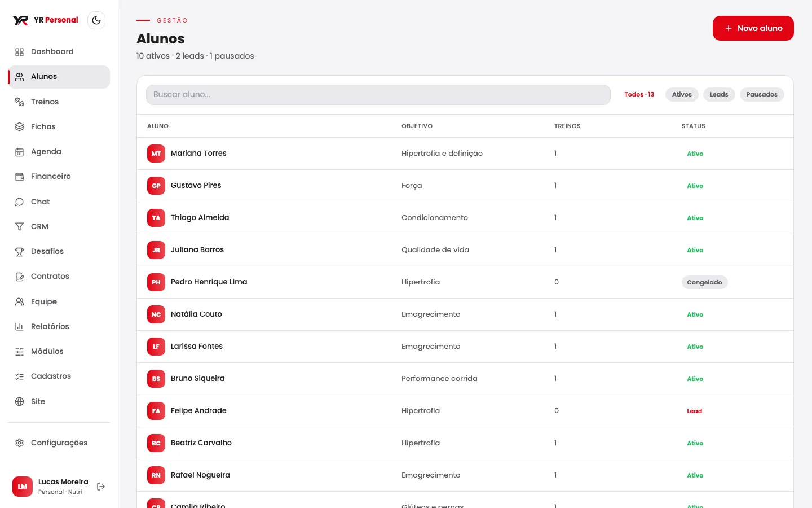812x508 pixels.
Task: Toggle dark mode moon icon
Action: pos(96,20)
